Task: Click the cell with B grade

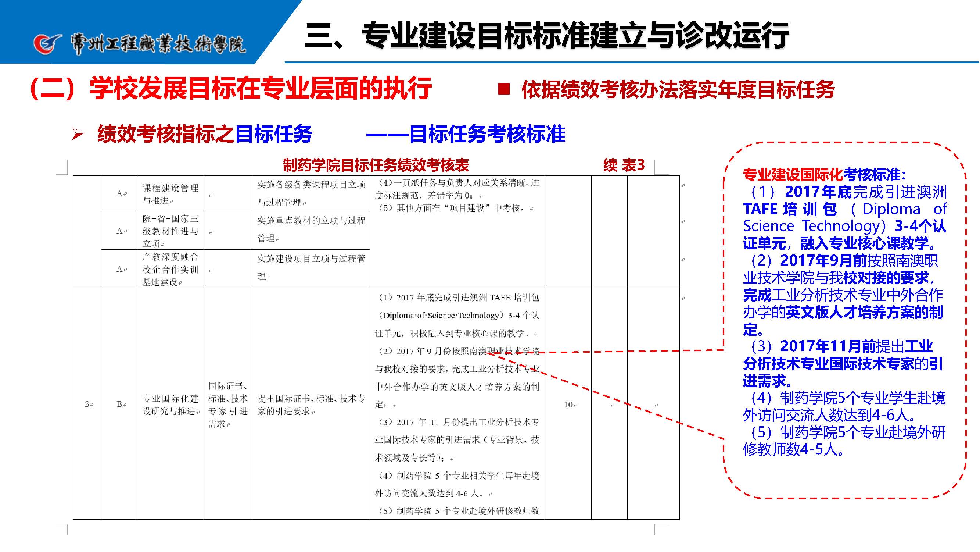Action: tap(119, 404)
